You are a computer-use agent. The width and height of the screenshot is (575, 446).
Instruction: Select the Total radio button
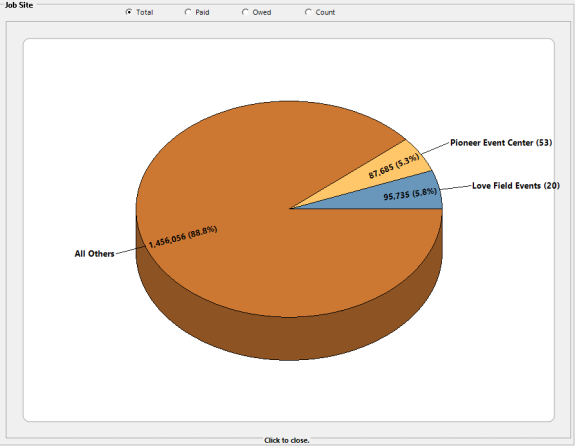[x=129, y=12]
